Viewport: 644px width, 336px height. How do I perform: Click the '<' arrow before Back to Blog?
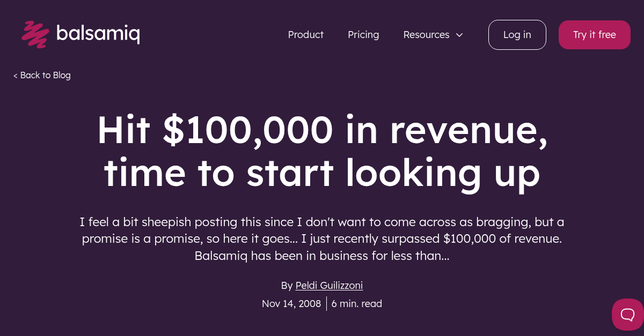pyautogui.click(x=16, y=75)
